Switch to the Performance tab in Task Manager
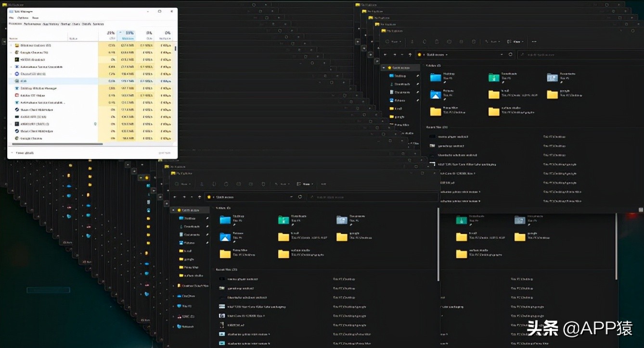This screenshot has width=644, height=348. 32,24
